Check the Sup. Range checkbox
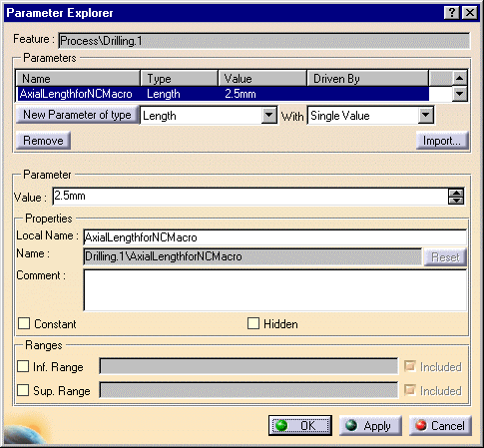484x448 pixels. [23, 390]
